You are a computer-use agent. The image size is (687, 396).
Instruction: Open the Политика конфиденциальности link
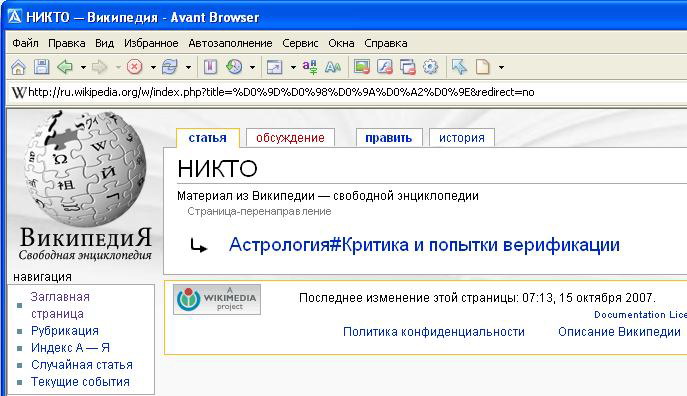434,332
